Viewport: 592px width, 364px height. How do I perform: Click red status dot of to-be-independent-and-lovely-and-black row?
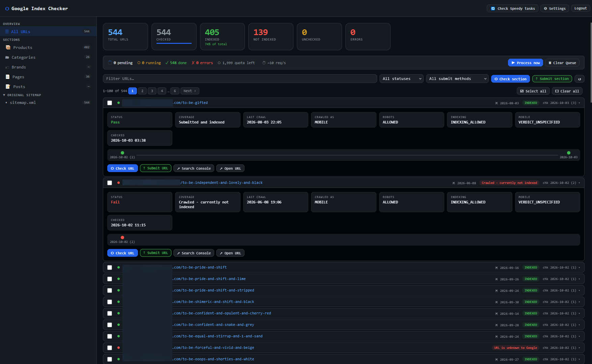[x=118, y=183]
